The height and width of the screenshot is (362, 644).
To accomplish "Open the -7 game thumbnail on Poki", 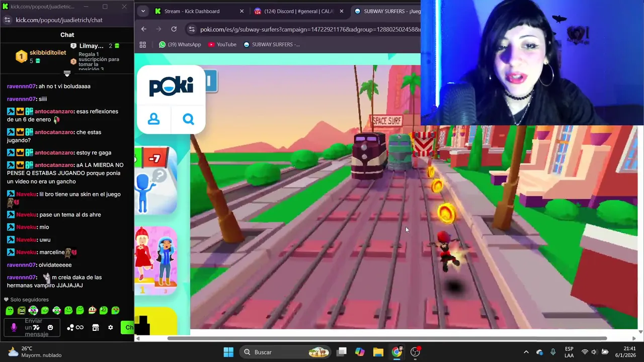I will pos(156,180).
